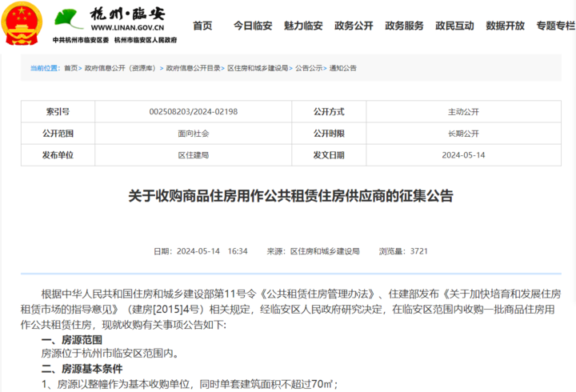Navigate to the 政民互动 menu item
This screenshot has width=576, height=392.
[454, 26]
